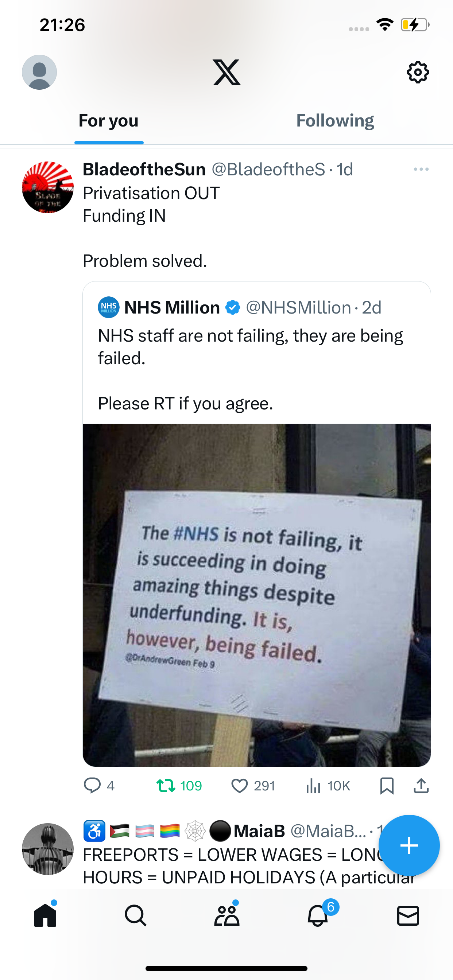Open the @NHSMillion quoted post handle

(298, 307)
